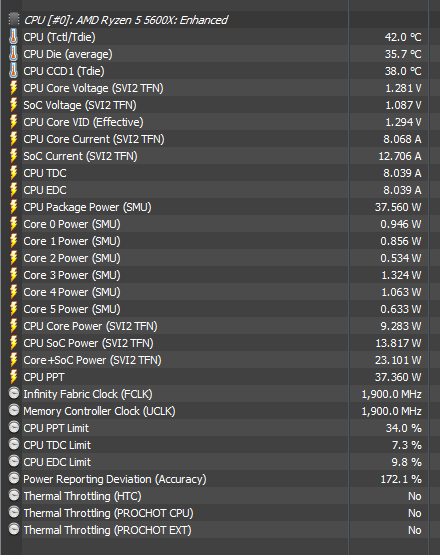Select the CPU CCD1 (Tdie) label
This screenshot has width=440, height=555.
coord(64,71)
